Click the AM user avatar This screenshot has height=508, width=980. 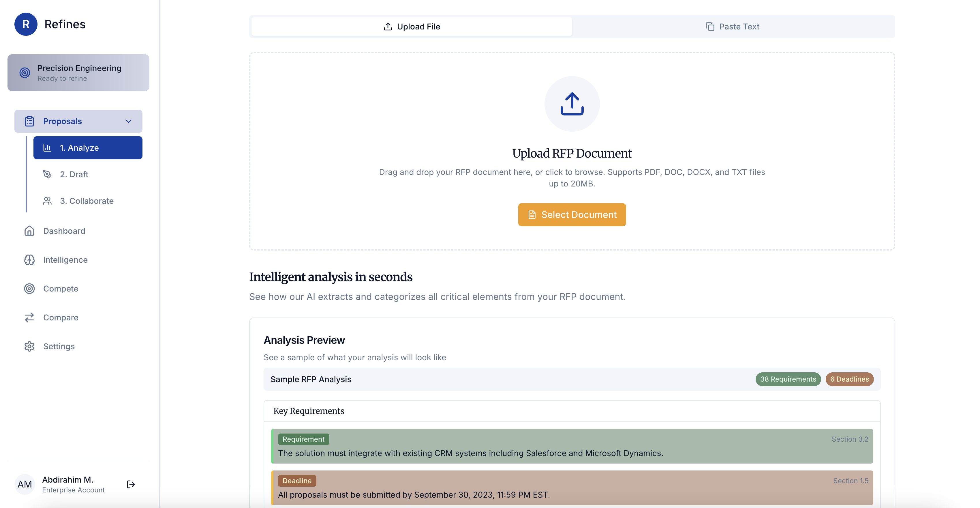pyautogui.click(x=25, y=484)
